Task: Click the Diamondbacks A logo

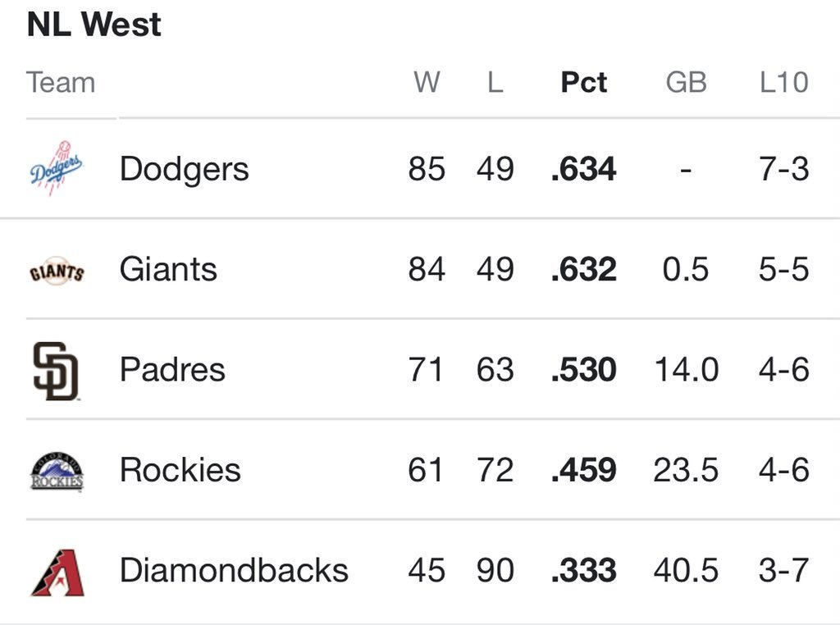Action: click(58, 573)
